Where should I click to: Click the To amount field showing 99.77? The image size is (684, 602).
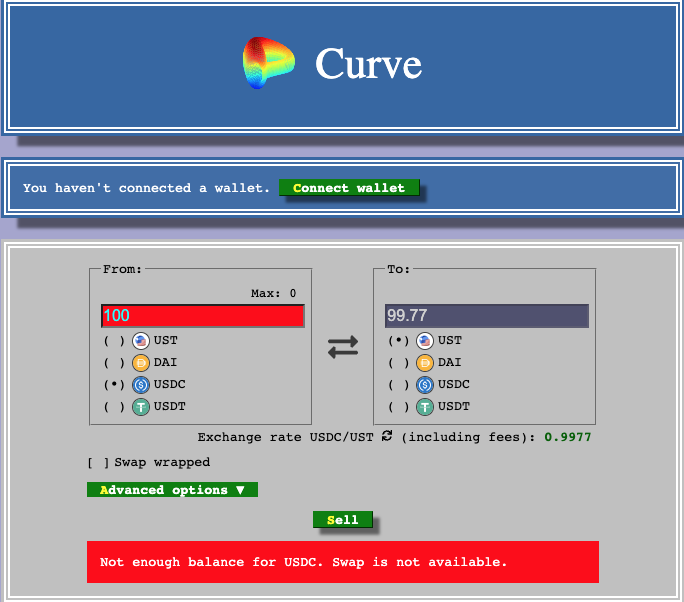point(486,316)
